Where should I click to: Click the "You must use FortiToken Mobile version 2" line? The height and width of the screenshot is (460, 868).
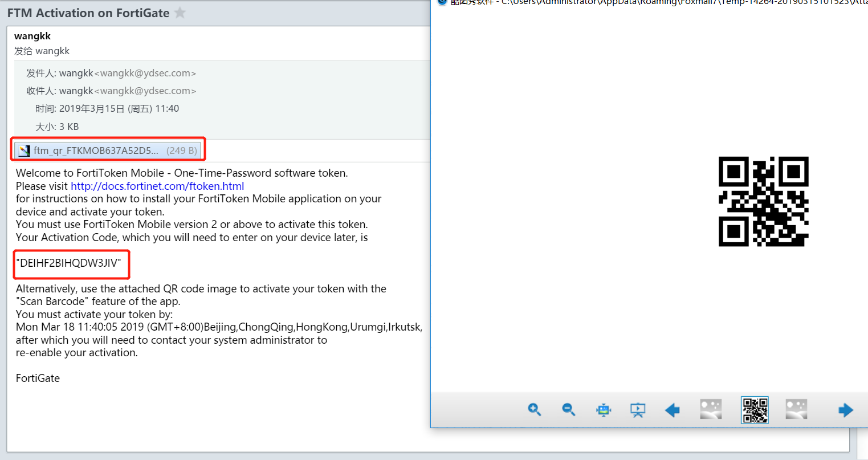pyautogui.click(x=192, y=224)
